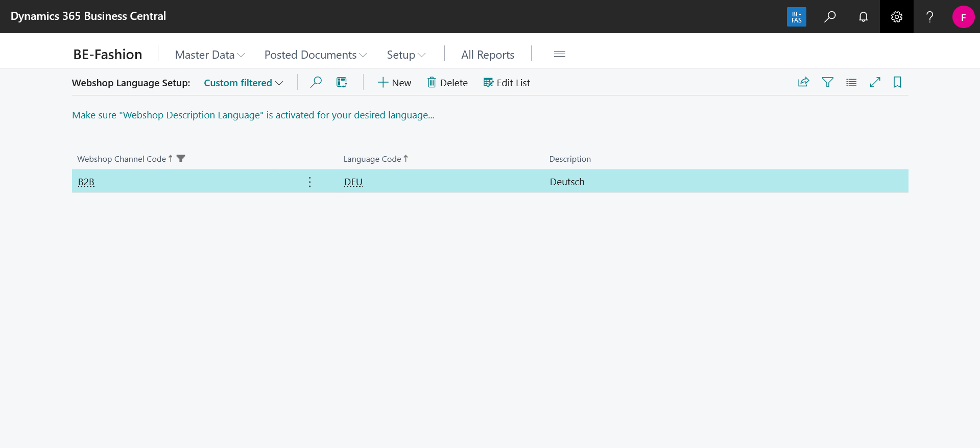
Task: Open the help question mark
Action: [x=930, y=17]
